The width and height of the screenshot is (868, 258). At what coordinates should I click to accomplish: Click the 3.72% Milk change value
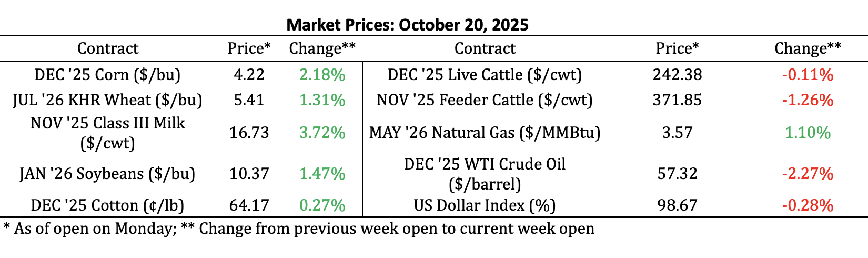[322, 133]
